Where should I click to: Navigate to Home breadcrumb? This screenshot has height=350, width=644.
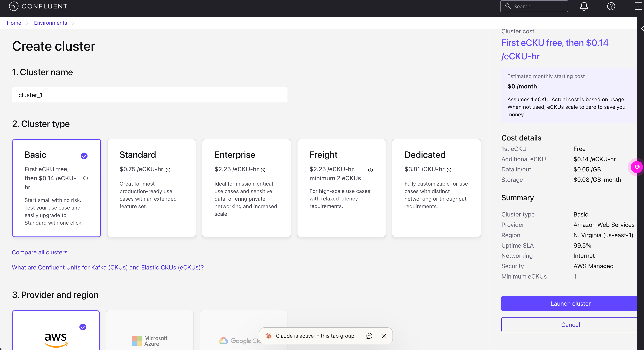click(x=14, y=23)
